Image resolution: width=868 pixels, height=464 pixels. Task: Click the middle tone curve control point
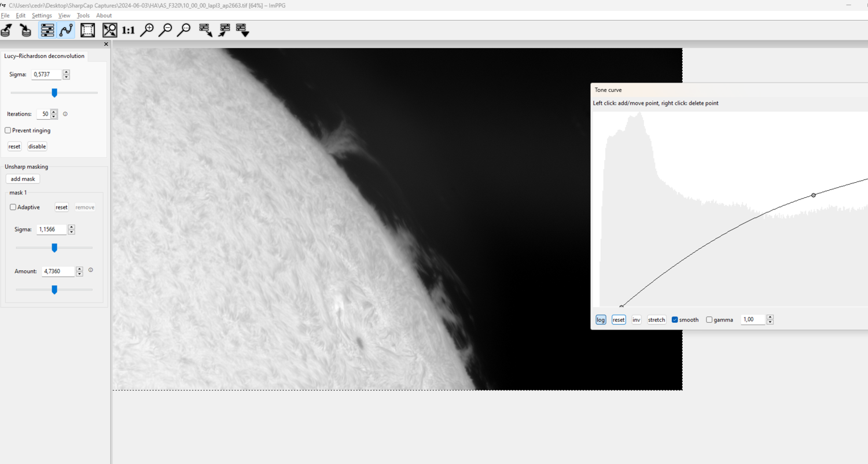pos(814,196)
